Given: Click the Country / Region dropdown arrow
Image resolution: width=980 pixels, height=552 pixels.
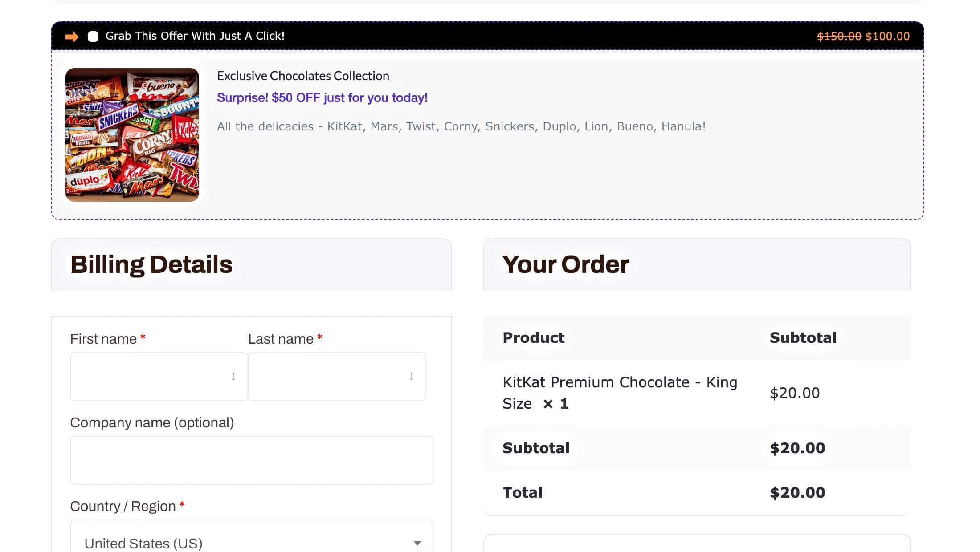Looking at the screenshot, I should (x=417, y=543).
